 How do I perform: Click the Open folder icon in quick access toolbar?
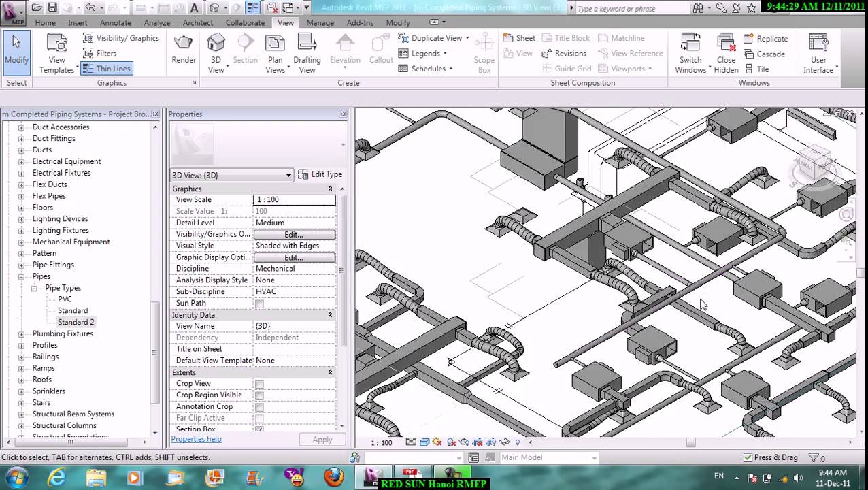click(37, 8)
